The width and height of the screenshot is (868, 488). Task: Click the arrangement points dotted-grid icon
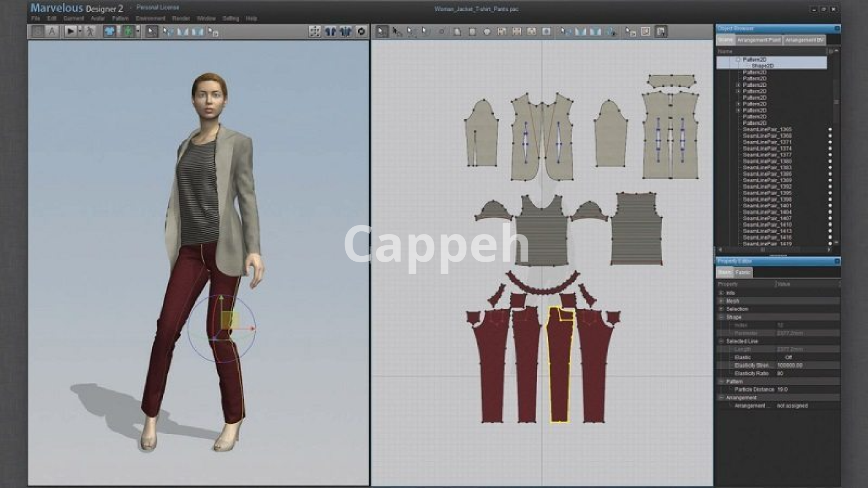(315, 31)
